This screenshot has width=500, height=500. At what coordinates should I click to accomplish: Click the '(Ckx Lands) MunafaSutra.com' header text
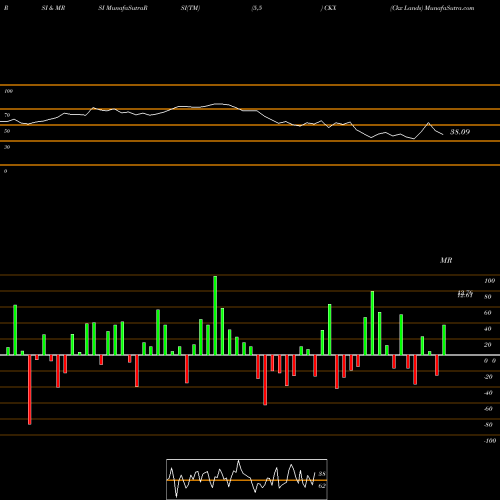(432, 8)
